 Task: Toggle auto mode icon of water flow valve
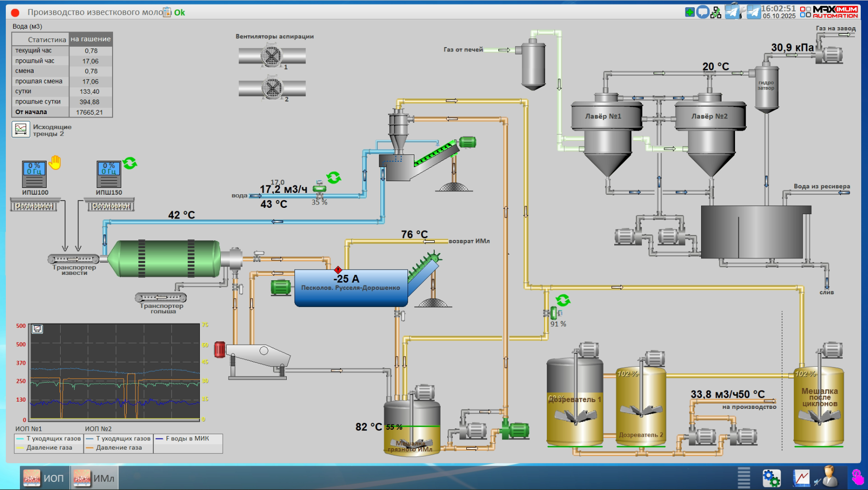point(333,178)
